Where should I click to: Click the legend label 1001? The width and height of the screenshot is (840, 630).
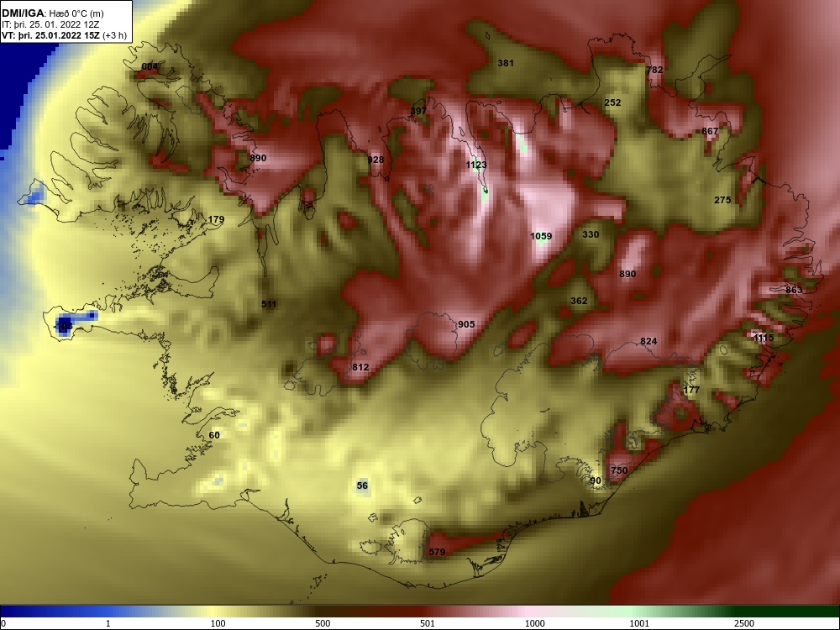click(x=640, y=623)
